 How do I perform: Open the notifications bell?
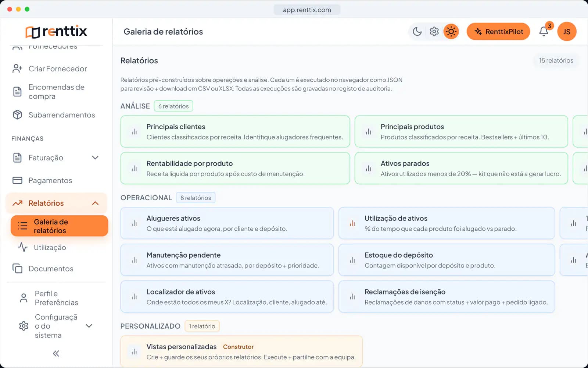pyautogui.click(x=544, y=32)
